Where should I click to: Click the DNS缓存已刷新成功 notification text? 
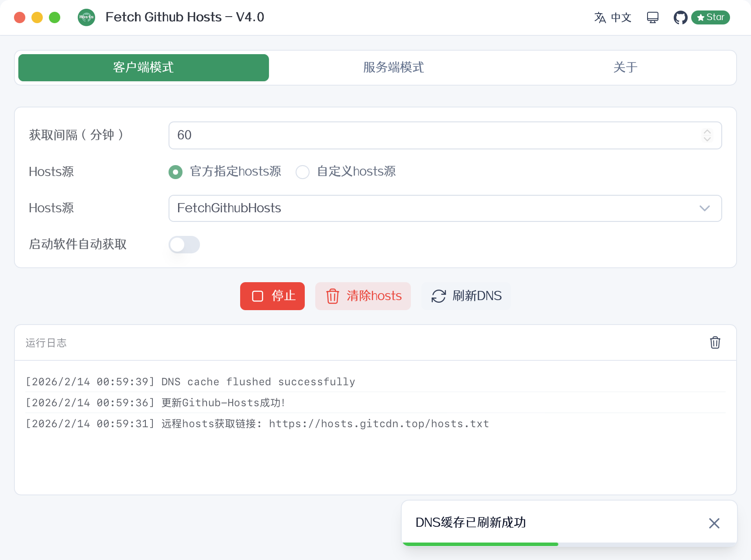tap(471, 522)
